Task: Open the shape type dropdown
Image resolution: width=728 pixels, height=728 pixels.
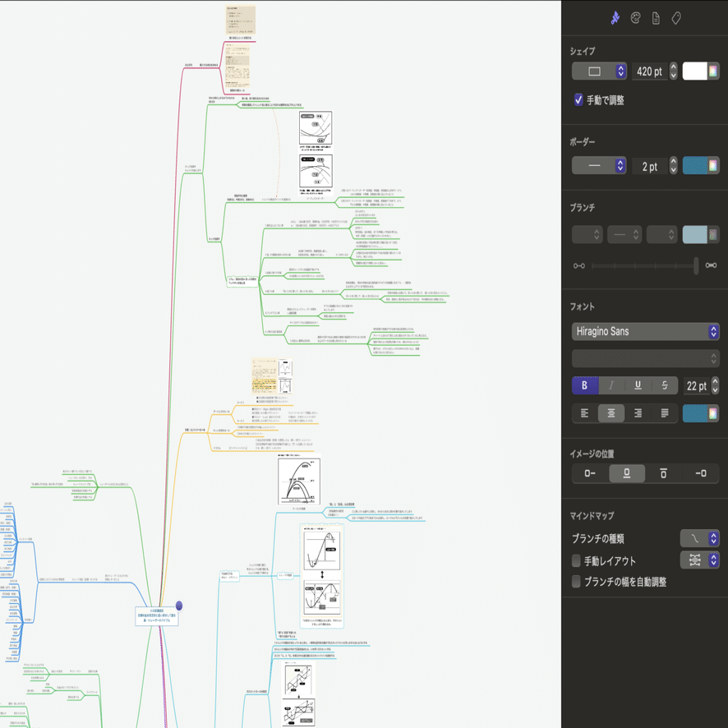Action: [x=599, y=71]
